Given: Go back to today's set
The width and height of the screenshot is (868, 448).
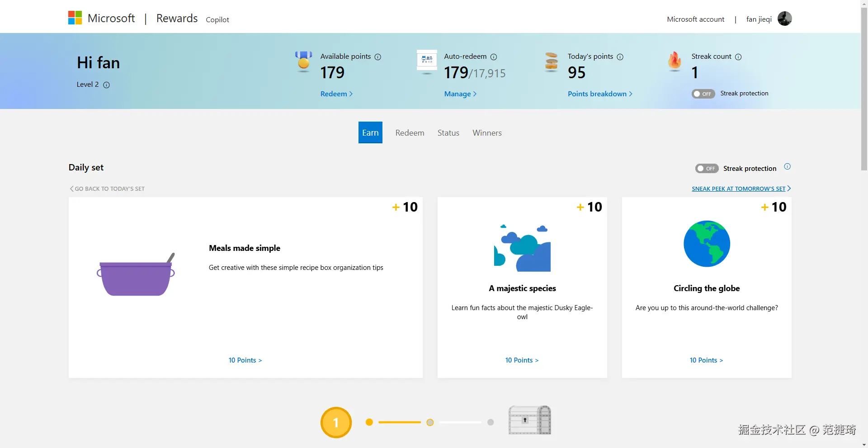Looking at the screenshot, I should point(107,189).
